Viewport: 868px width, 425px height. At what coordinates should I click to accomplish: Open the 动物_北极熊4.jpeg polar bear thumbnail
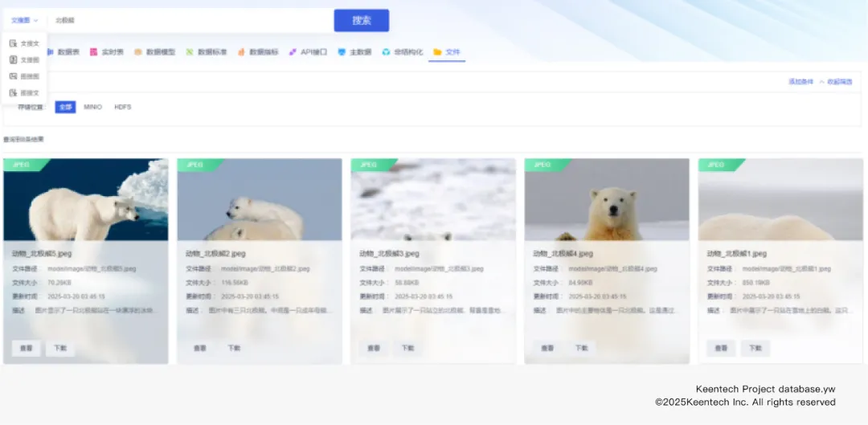point(607,199)
